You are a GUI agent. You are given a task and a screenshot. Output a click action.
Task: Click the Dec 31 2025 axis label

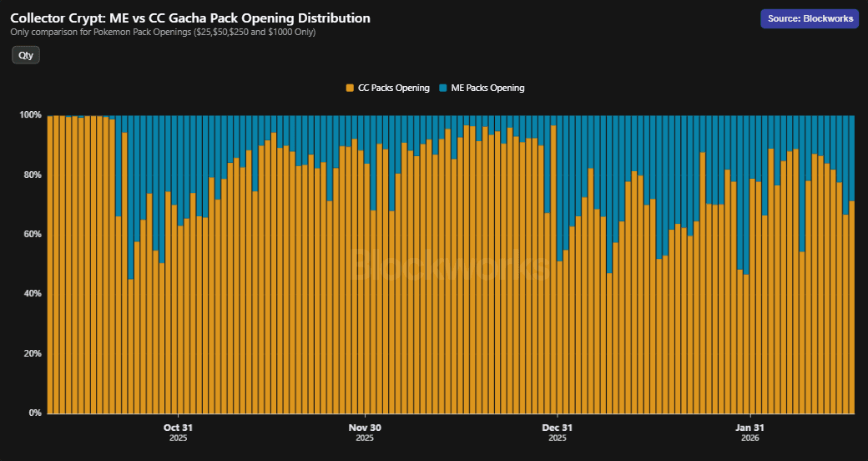coord(558,433)
